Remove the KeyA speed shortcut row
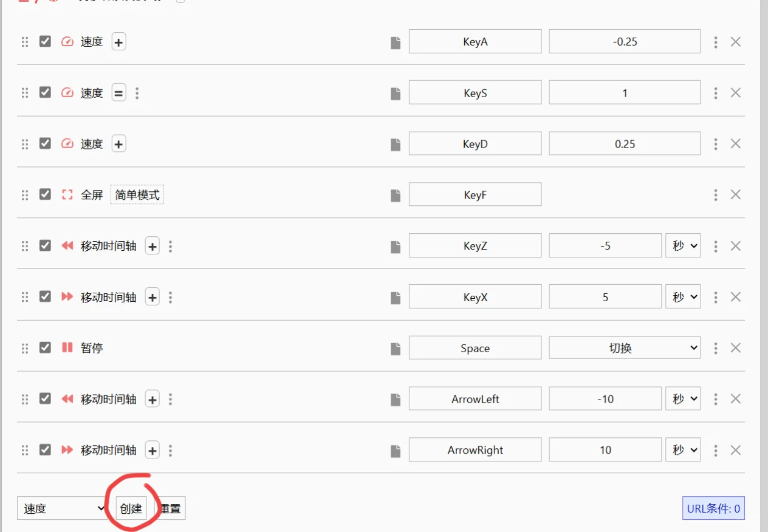This screenshot has height=532, width=768. pyautogui.click(x=735, y=42)
